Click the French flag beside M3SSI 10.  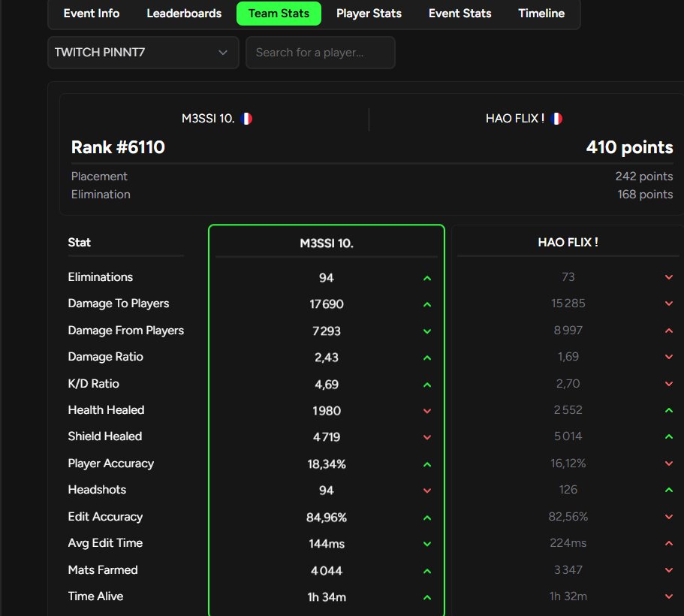click(x=246, y=119)
